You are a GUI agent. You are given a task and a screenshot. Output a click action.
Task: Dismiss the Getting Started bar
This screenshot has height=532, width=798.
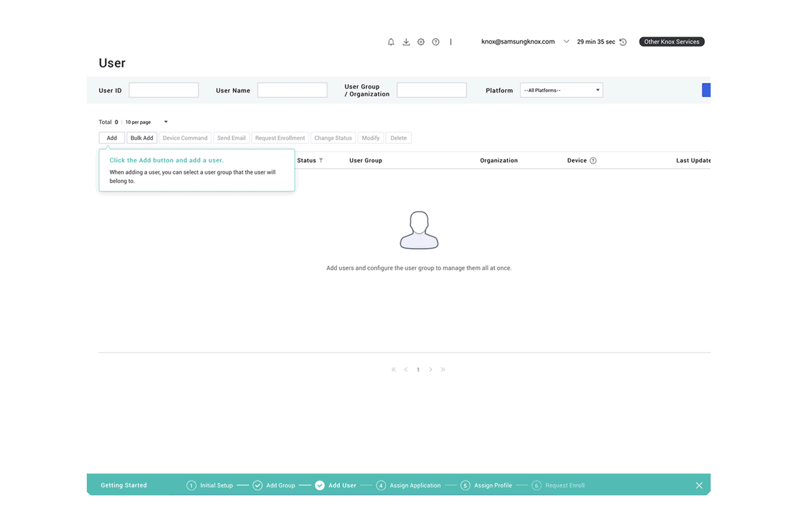click(699, 485)
